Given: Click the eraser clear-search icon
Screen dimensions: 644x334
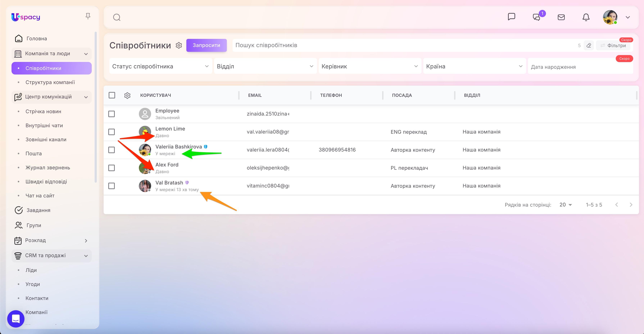Looking at the screenshot, I should pos(589,45).
